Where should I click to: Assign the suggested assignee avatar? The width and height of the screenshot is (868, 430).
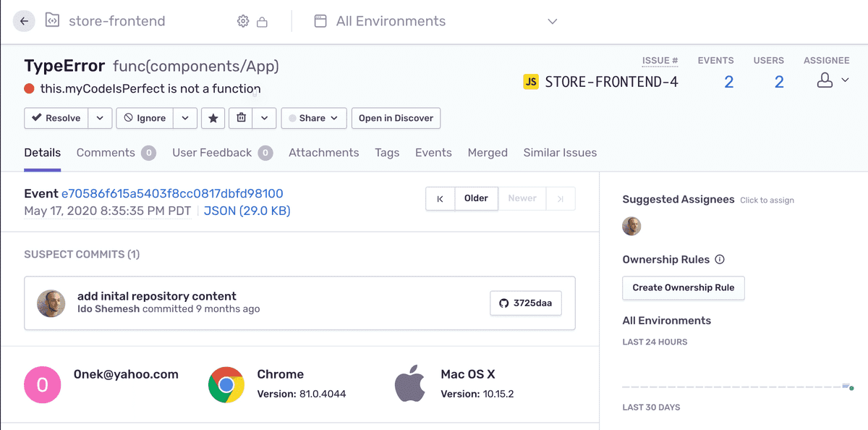click(x=631, y=226)
